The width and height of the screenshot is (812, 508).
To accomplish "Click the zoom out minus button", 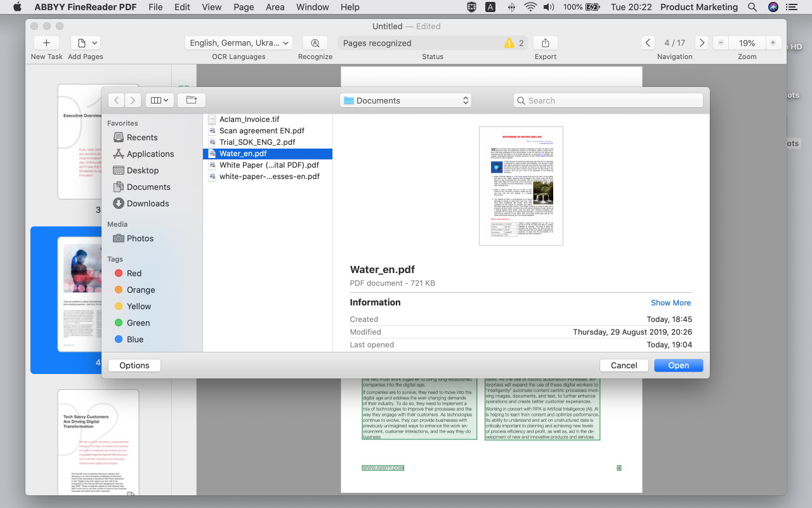I will pos(721,43).
